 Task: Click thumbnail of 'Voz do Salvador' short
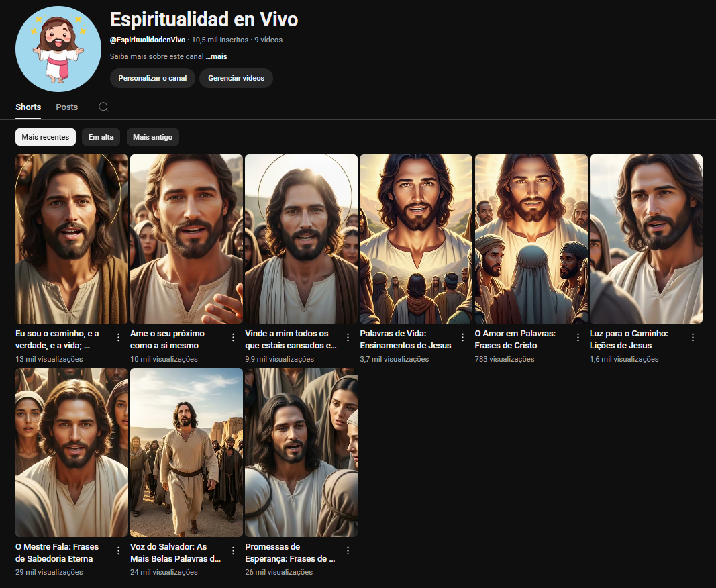pyautogui.click(x=187, y=452)
